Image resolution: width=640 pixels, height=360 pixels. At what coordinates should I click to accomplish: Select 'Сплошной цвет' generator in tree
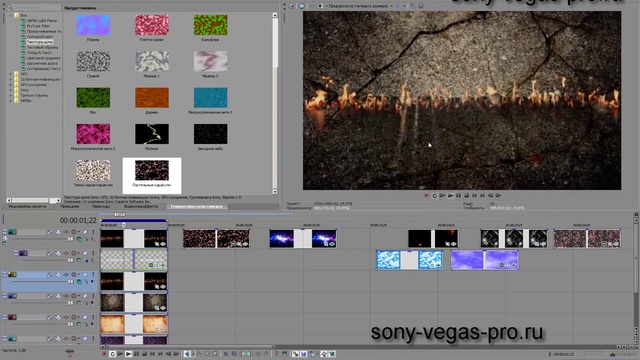point(40,37)
